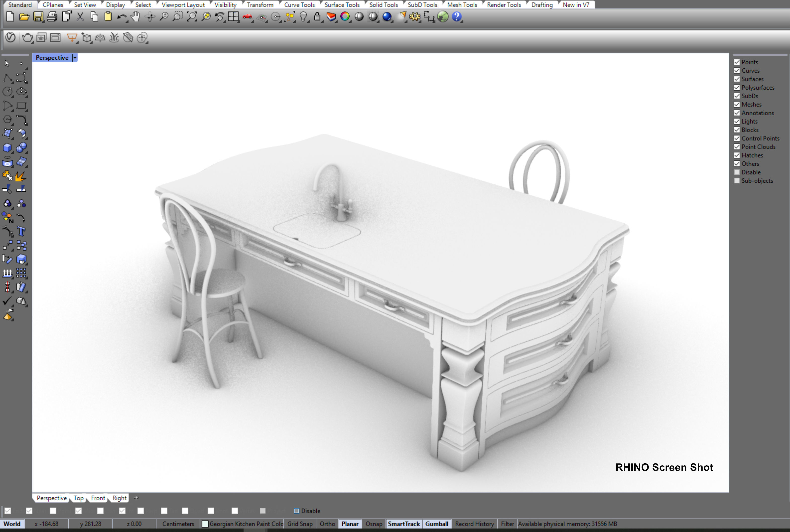Open the Layers icon in toolbar
Screen dimensions: 790x532
[x=331, y=17]
